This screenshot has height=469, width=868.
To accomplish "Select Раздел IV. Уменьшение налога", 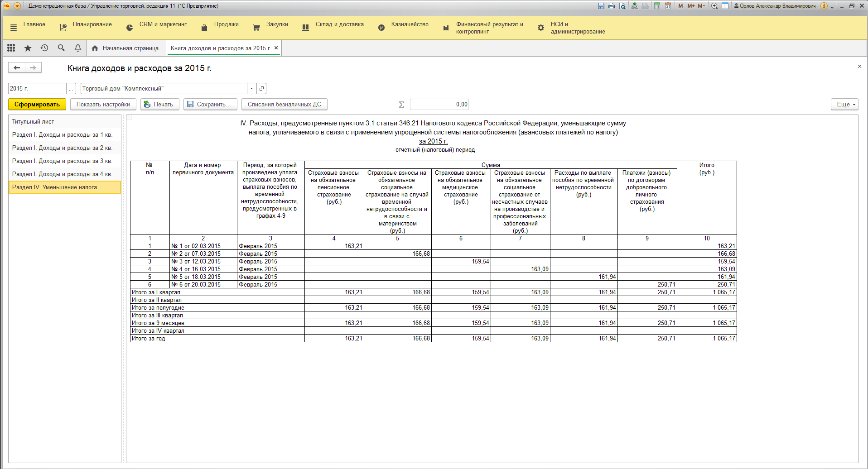I will (65, 187).
